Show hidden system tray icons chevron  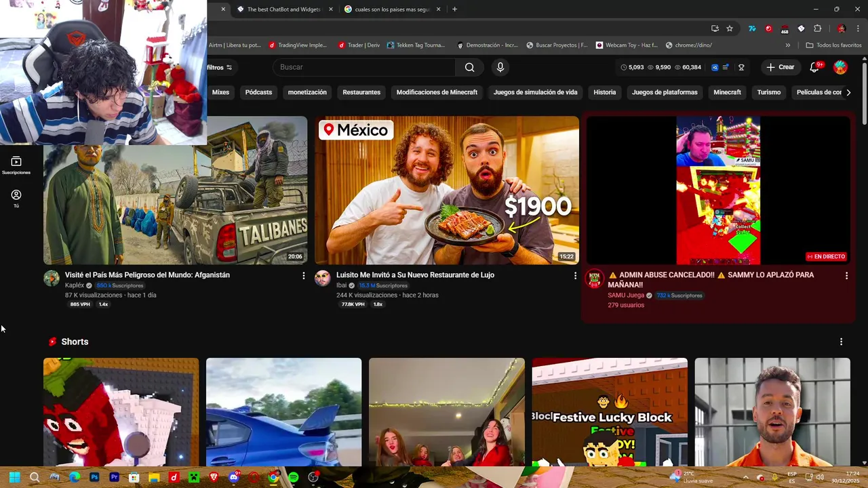pyautogui.click(x=745, y=477)
